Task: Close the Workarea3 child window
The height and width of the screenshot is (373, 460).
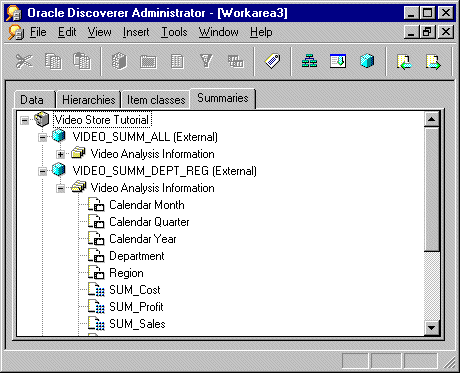Action: tap(446, 32)
